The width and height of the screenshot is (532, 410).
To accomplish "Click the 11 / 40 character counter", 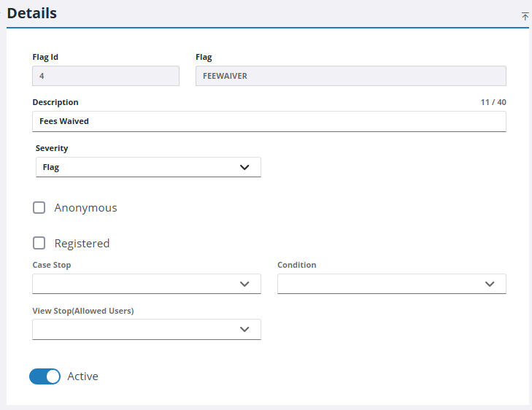I will click(x=493, y=102).
